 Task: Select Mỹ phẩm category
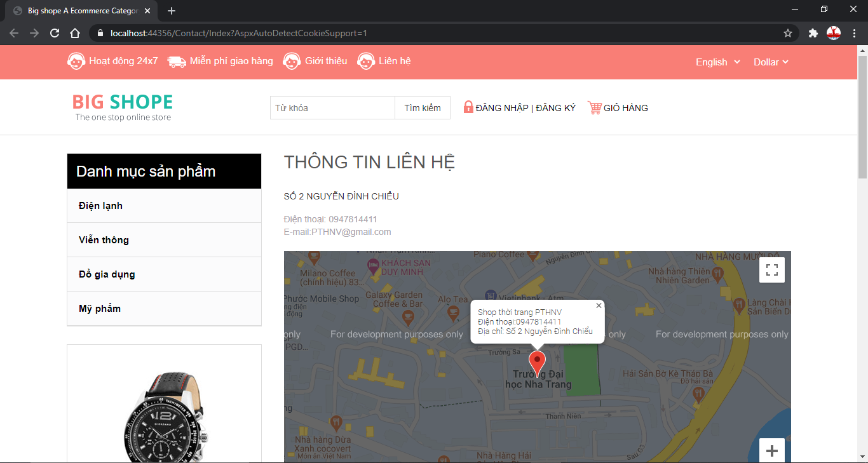[164, 309]
